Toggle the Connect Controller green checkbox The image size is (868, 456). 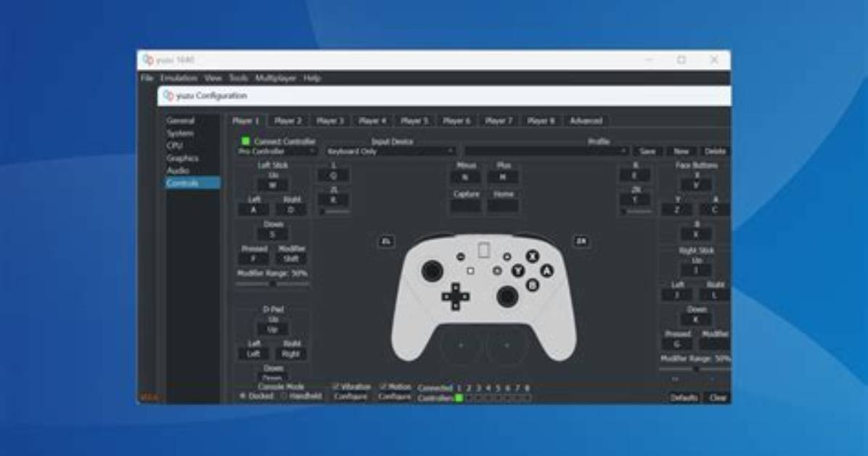coord(245,142)
